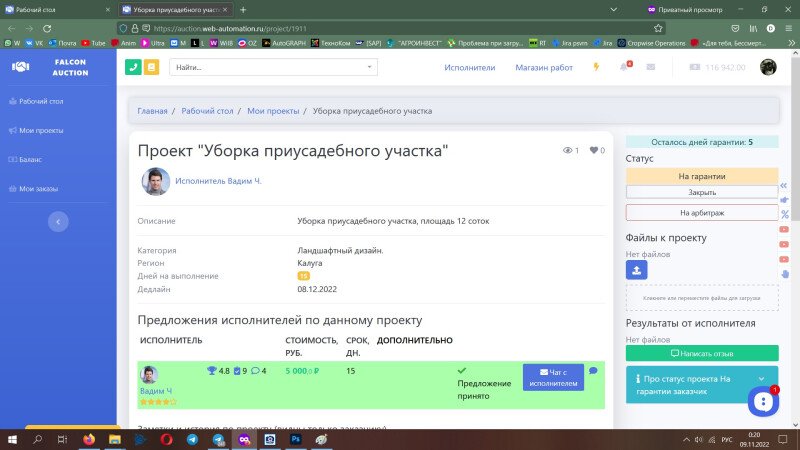The image size is (800, 450).
Task: Expand Про статус проекта На гарантии panel
Action: 702,385
